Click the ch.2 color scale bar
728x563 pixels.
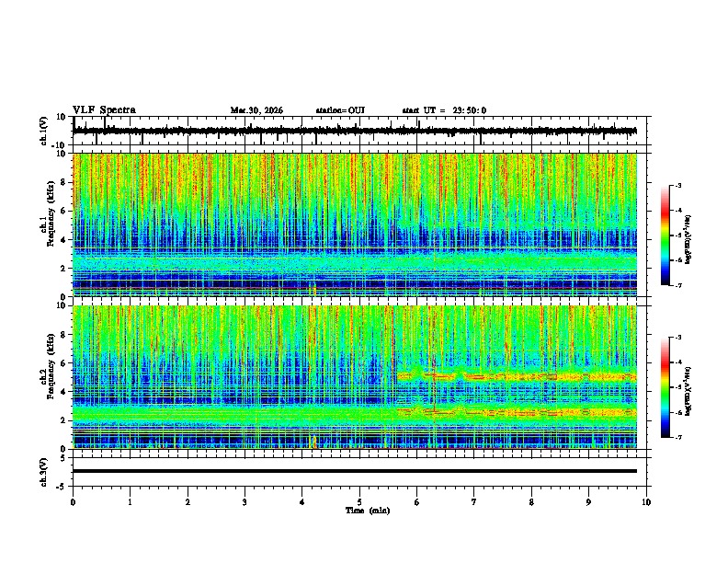[665, 387]
